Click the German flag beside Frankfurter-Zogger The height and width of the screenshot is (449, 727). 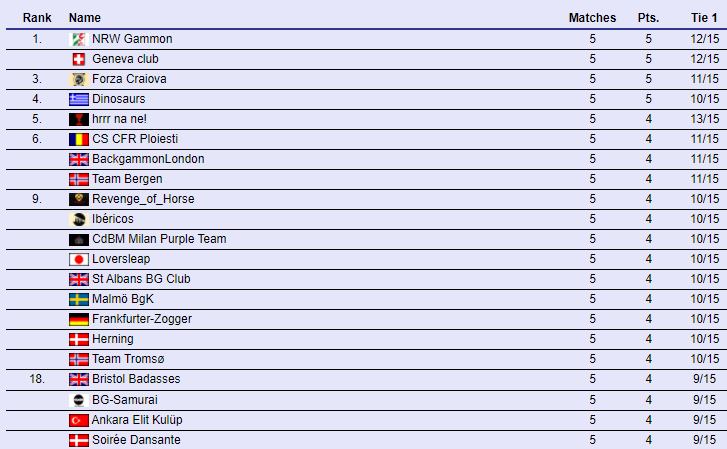click(79, 319)
